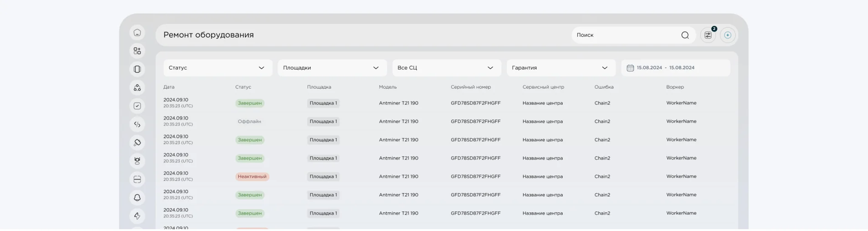Click WorkerName in the Оффлайн row
This screenshot has height=231, width=868.
pyautogui.click(x=681, y=121)
